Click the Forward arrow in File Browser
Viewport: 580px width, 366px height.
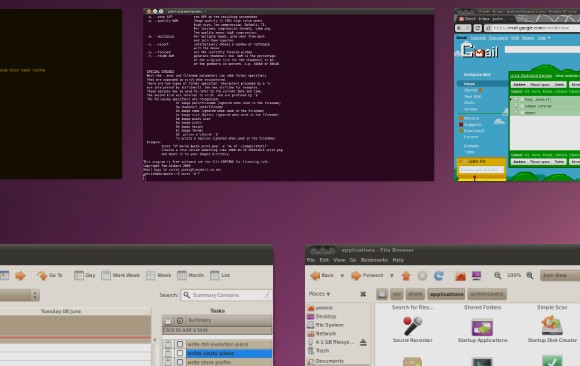click(356, 275)
